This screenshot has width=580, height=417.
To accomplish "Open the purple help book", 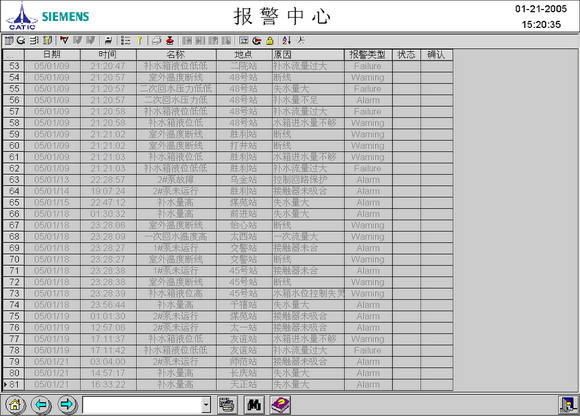I will point(280,405).
